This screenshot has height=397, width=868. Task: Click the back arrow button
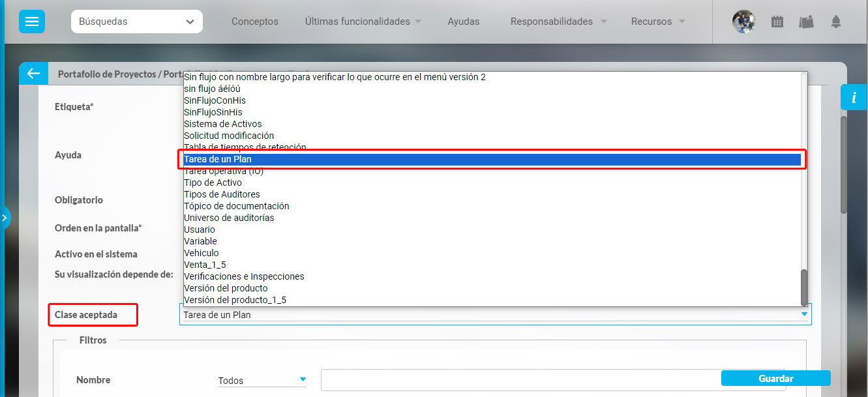click(x=33, y=74)
